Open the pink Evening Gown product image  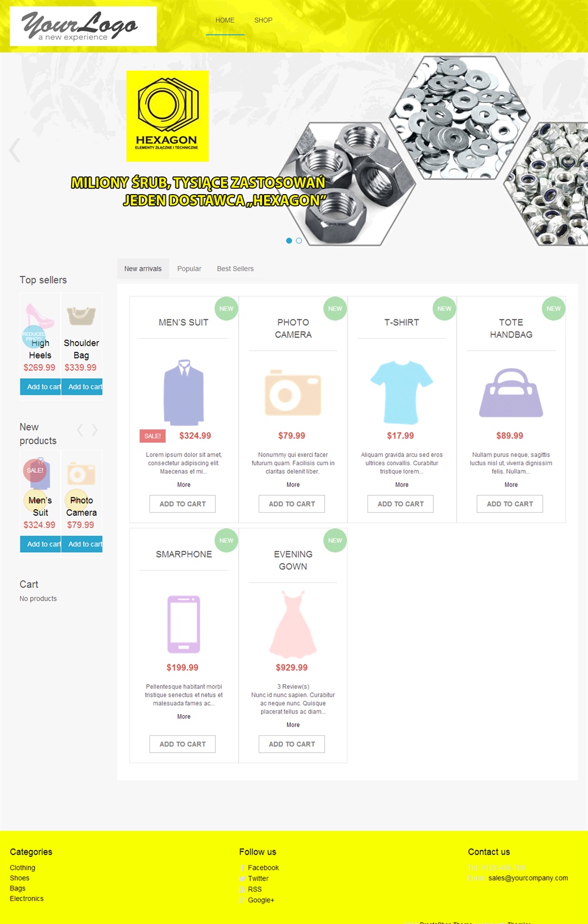[x=293, y=624]
